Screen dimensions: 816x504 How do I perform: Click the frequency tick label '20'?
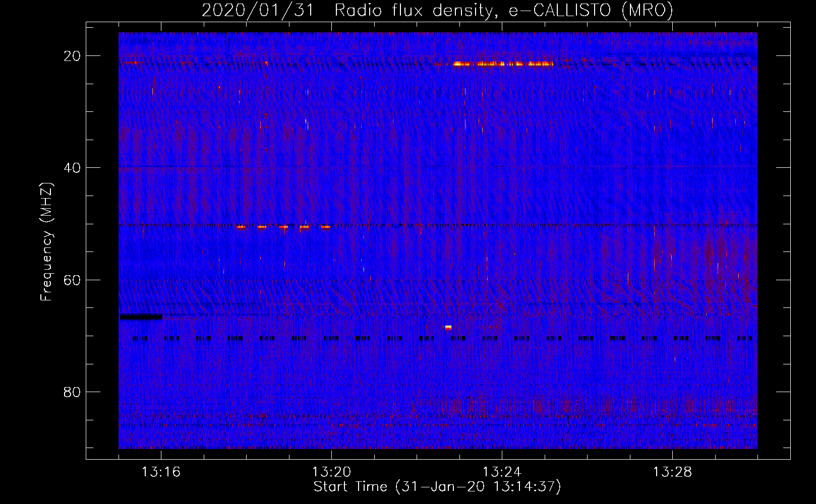72,56
